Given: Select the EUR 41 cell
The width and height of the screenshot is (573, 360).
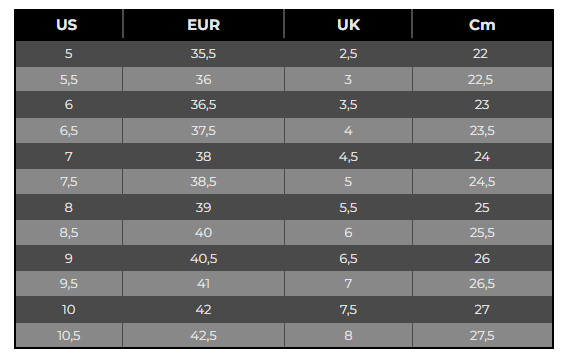Looking at the screenshot, I should (x=204, y=284).
